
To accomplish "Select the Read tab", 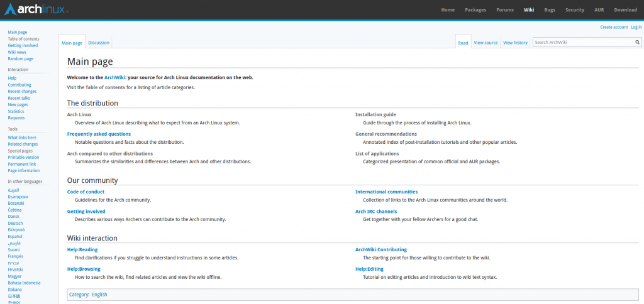I will [x=464, y=43].
